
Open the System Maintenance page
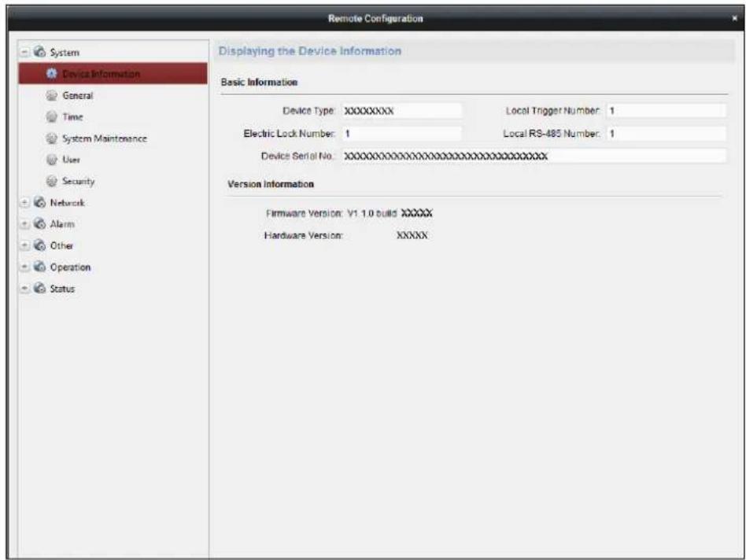pos(105,138)
